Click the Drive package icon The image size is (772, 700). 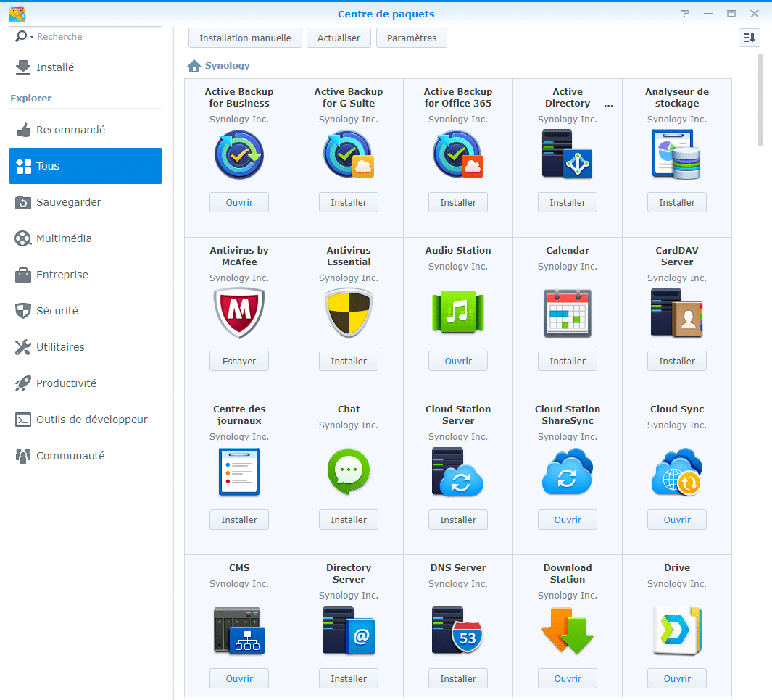pyautogui.click(x=677, y=631)
